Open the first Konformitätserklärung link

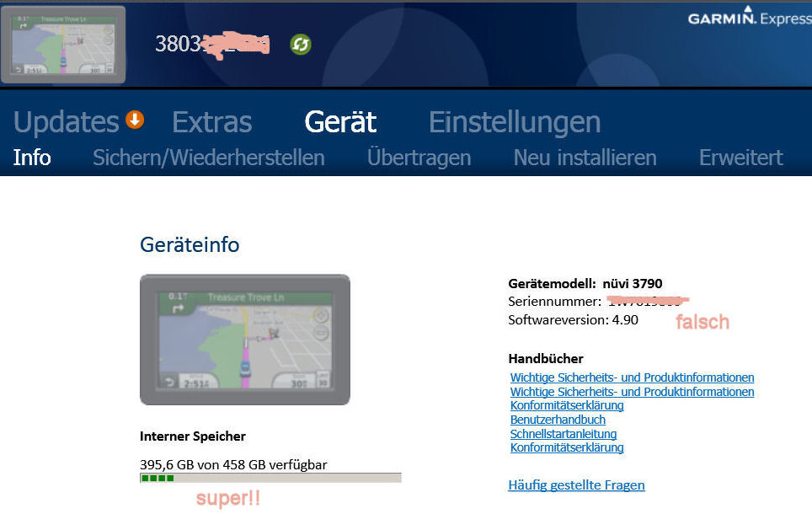tap(567, 405)
